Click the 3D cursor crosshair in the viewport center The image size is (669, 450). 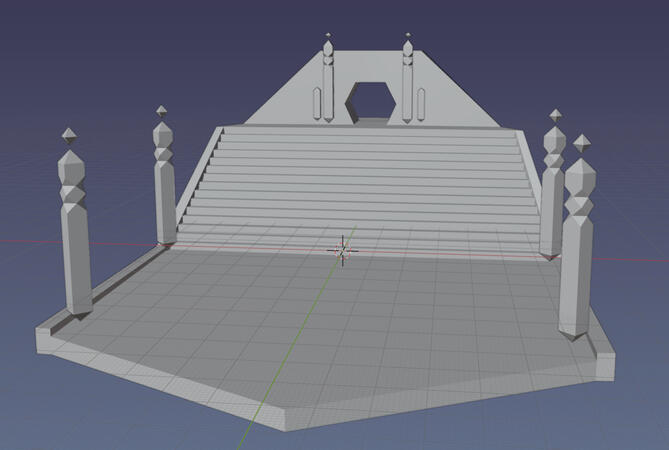pyautogui.click(x=343, y=250)
